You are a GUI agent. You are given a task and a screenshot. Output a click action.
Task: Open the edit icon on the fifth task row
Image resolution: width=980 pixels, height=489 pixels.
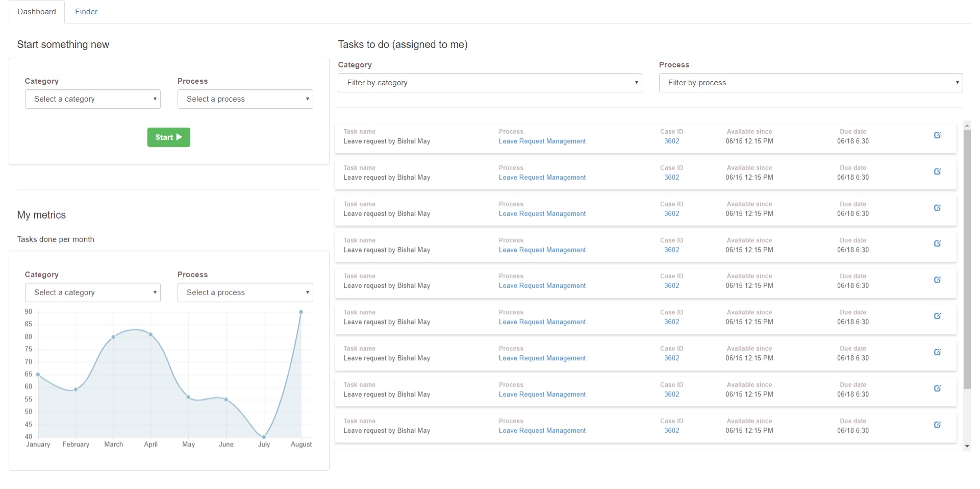[937, 280]
